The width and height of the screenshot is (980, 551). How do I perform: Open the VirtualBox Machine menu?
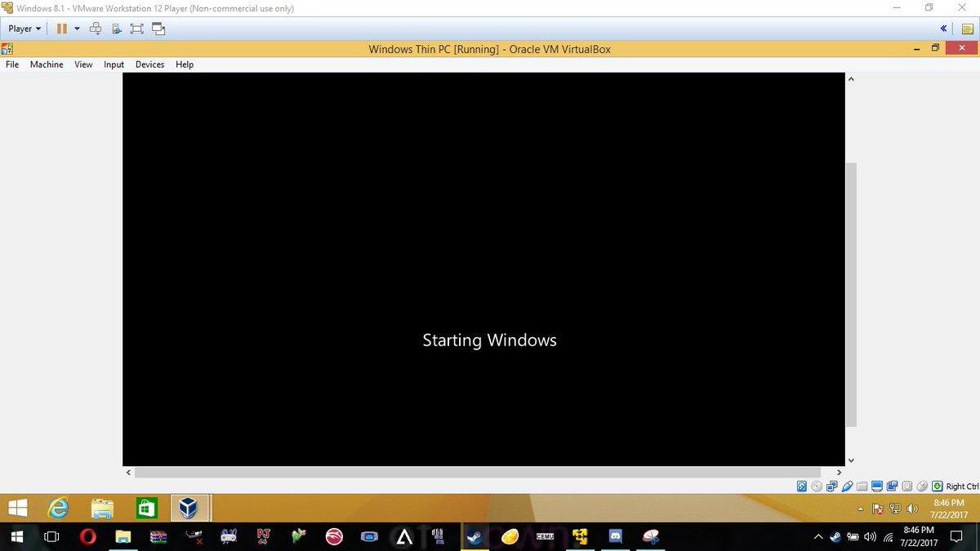pyautogui.click(x=47, y=64)
